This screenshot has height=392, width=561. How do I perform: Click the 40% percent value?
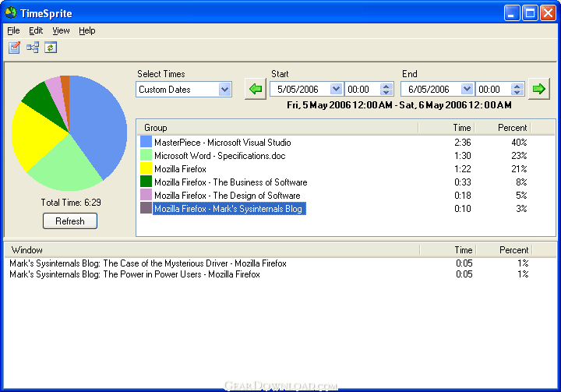(x=519, y=143)
